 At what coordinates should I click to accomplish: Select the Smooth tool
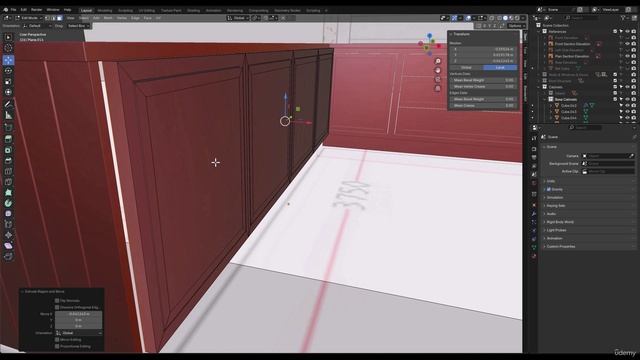pos(8,213)
